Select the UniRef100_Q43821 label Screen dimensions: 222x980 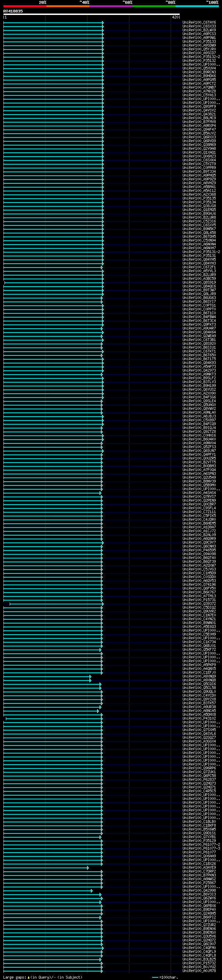[199, 114]
